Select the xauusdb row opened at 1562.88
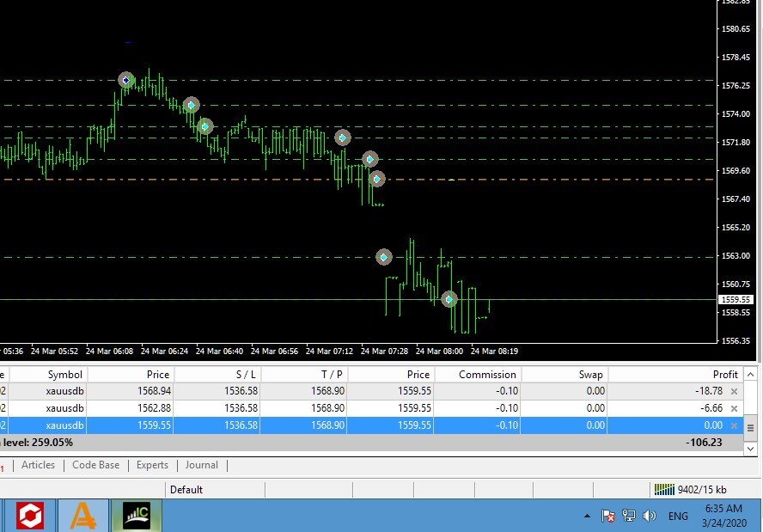The image size is (763, 532). 372,408
